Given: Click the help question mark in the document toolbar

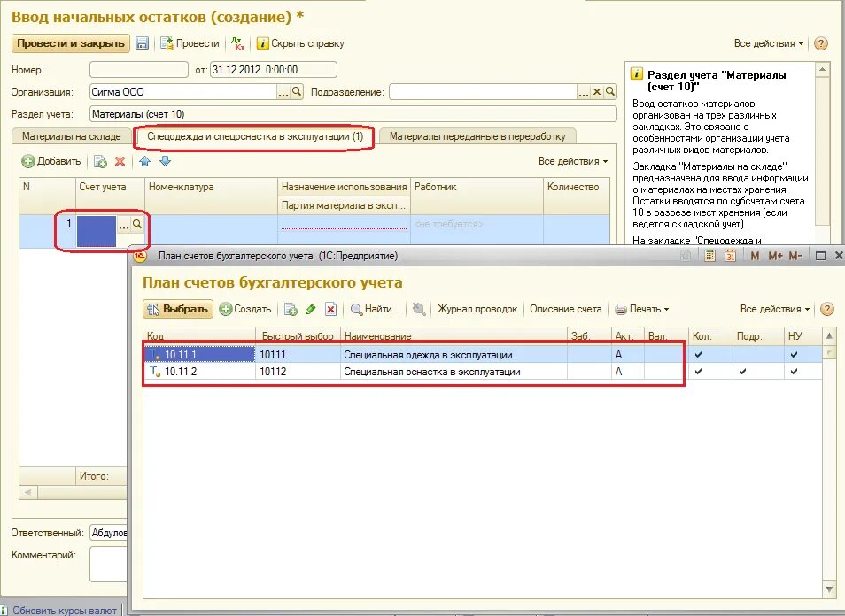Looking at the screenshot, I should (820, 43).
